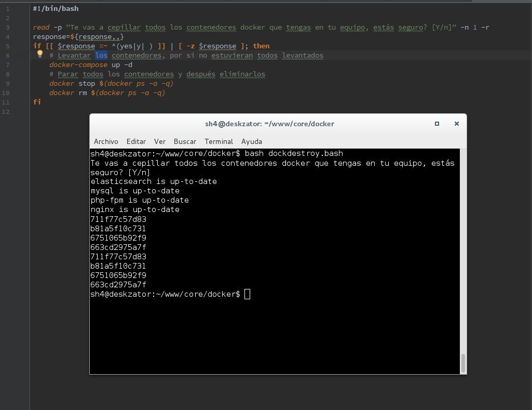The height and width of the screenshot is (410, 532).
Task: Maximize the terminal window
Action: [x=437, y=124]
